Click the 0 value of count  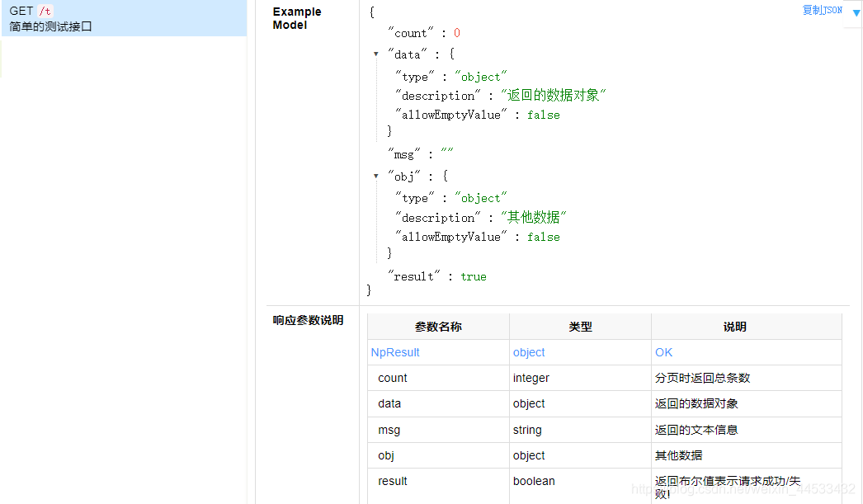pos(457,33)
